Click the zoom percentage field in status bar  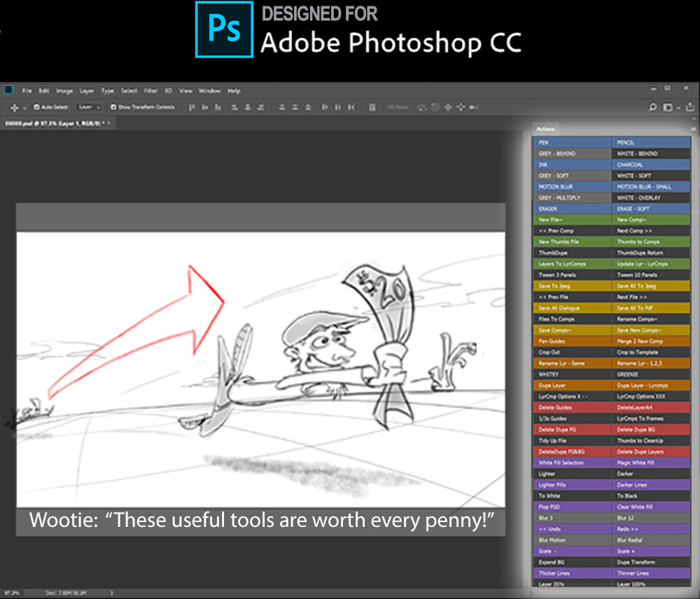[12, 593]
